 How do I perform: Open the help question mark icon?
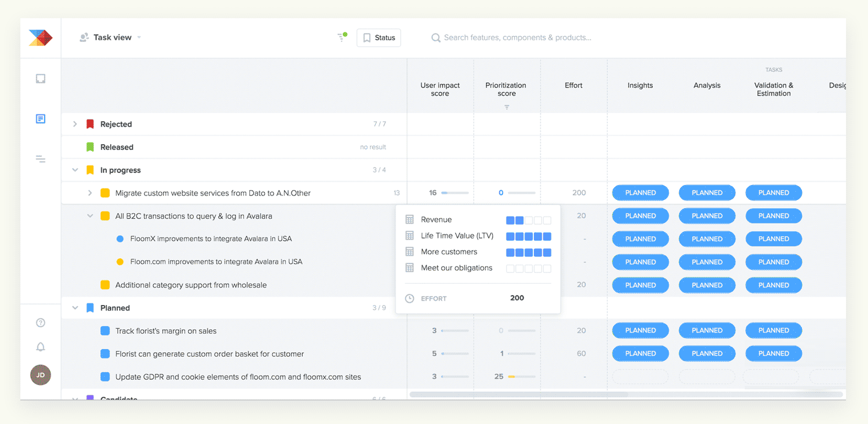[x=41, y=323]
